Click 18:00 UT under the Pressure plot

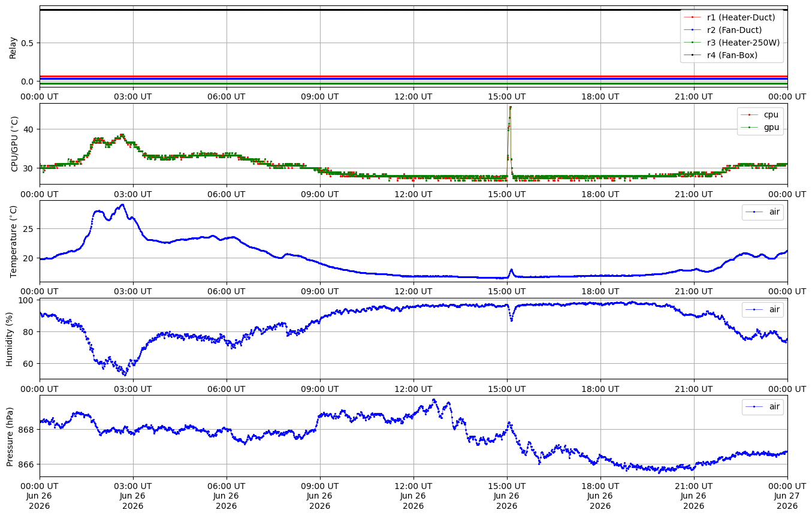point(600,487)
